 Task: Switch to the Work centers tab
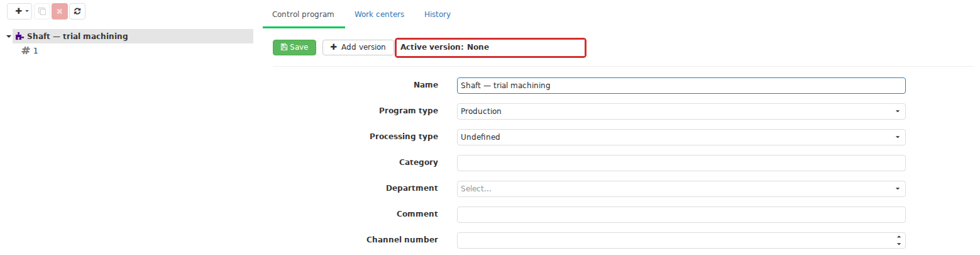(x=379, y=14)
